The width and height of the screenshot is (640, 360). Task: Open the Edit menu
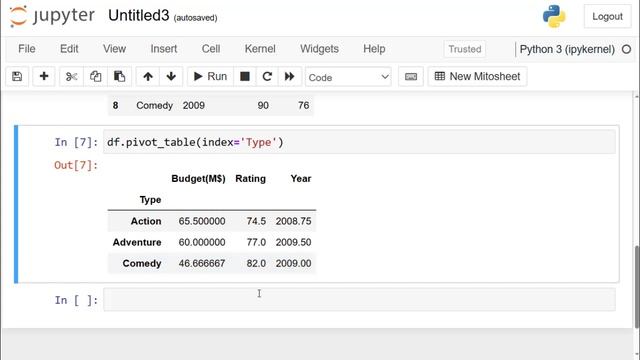click(69, 49)
